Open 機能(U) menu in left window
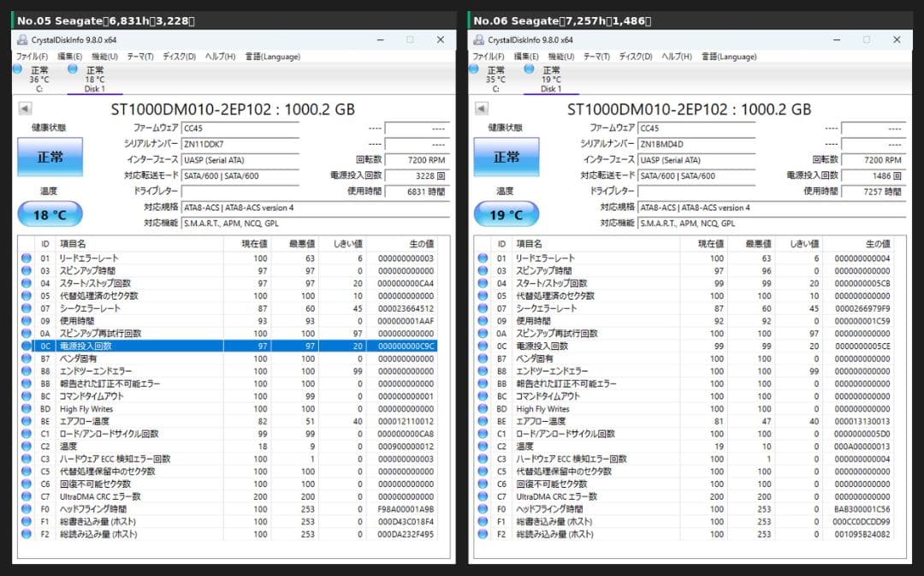 (x=105, y=56)
